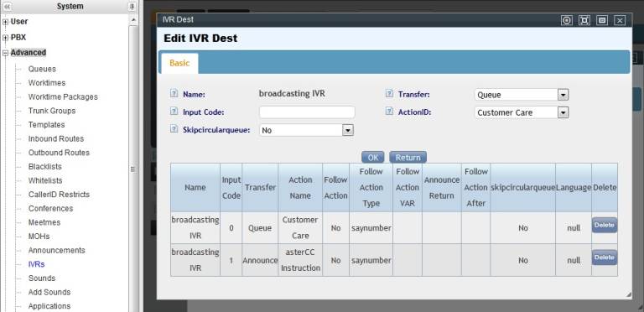Expand the User tree node
644x312 pixels.
coord(5,22)
